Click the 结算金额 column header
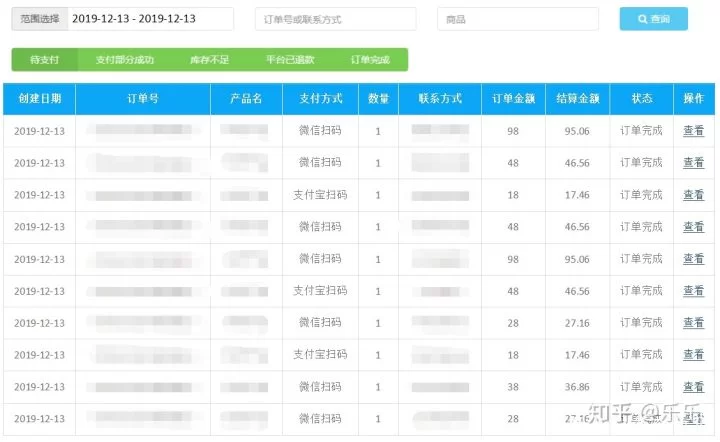Viewport: 720px width, 442px height. click(577, 99)
